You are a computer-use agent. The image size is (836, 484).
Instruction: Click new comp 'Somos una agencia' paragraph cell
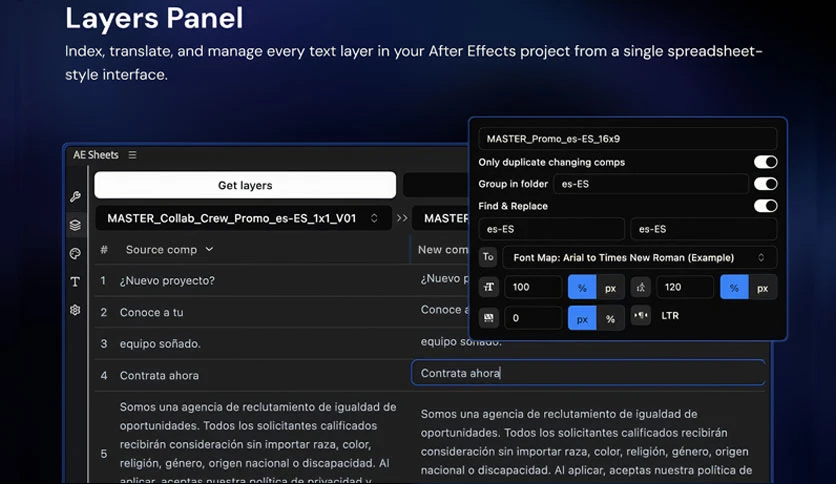586,442
